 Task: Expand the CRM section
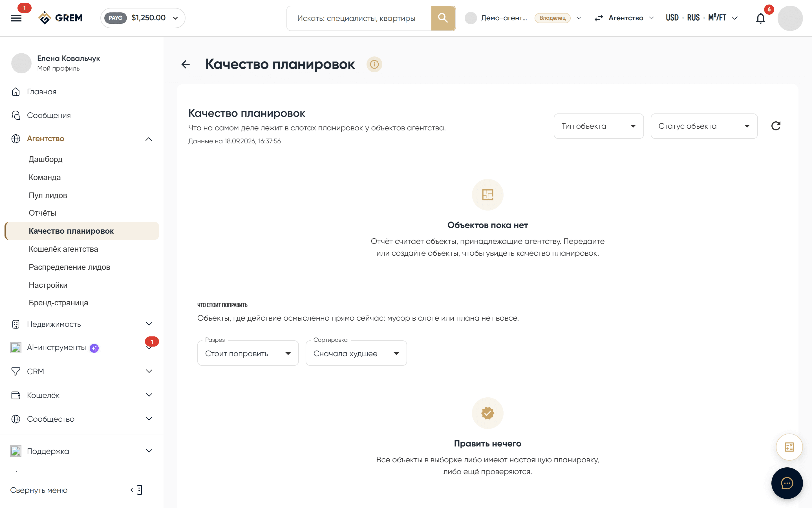149,371
